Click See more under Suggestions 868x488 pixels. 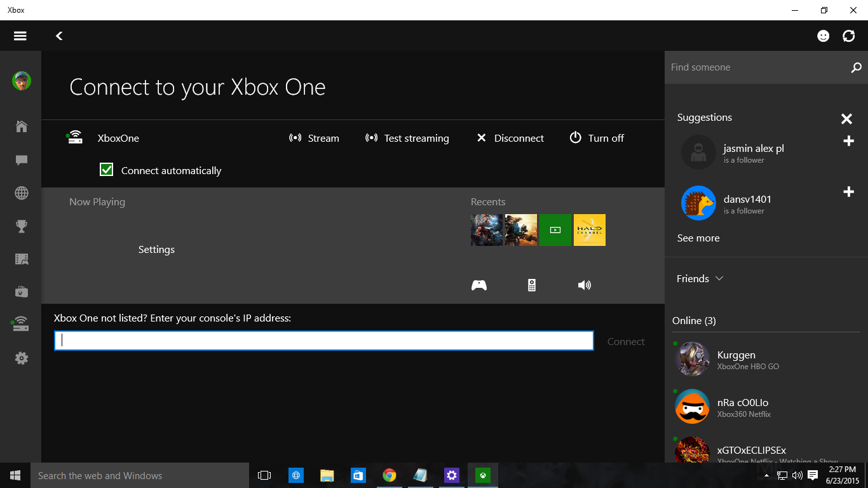[698, 238]
